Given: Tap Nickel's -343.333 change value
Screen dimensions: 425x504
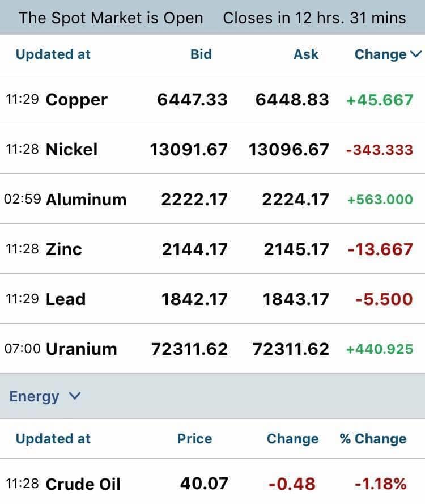Looking at the screenshot, I should 380,150.
